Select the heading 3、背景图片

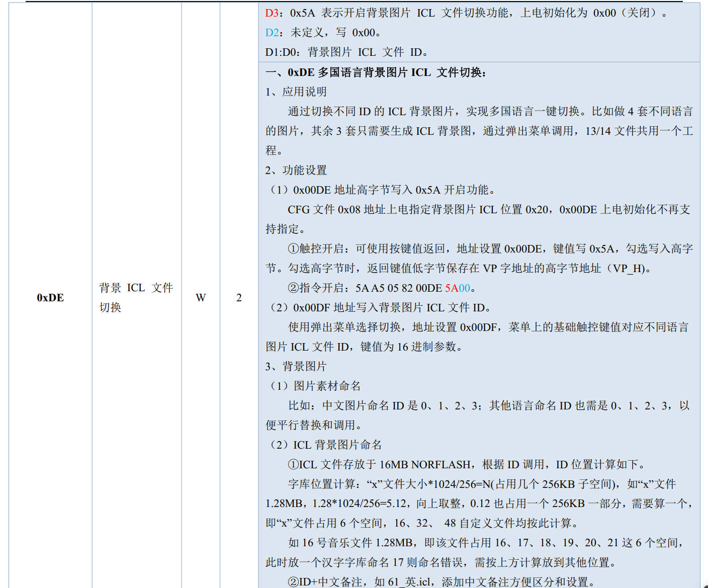(296, 367)
